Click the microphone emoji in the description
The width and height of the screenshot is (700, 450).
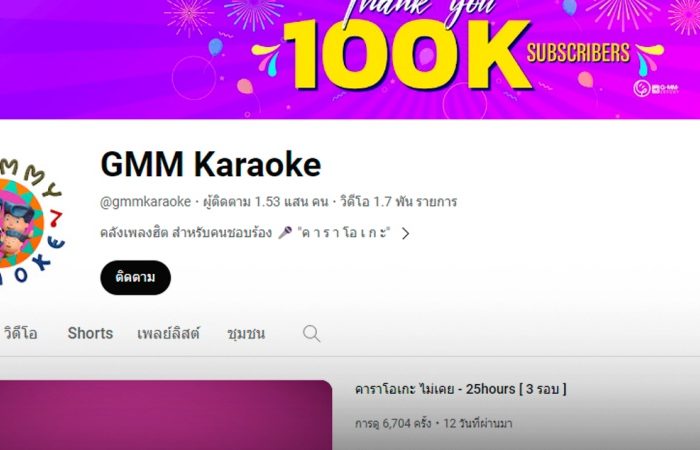(285, 233)
